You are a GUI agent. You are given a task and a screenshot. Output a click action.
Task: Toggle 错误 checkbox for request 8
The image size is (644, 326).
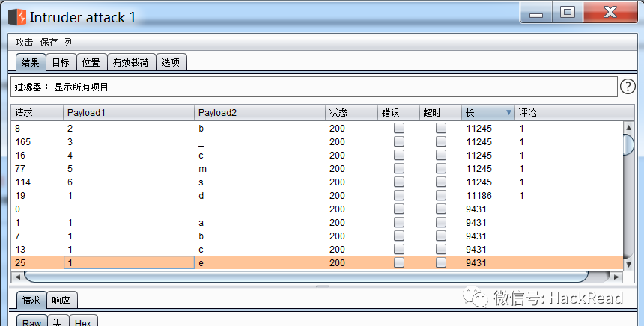(399, 128)
